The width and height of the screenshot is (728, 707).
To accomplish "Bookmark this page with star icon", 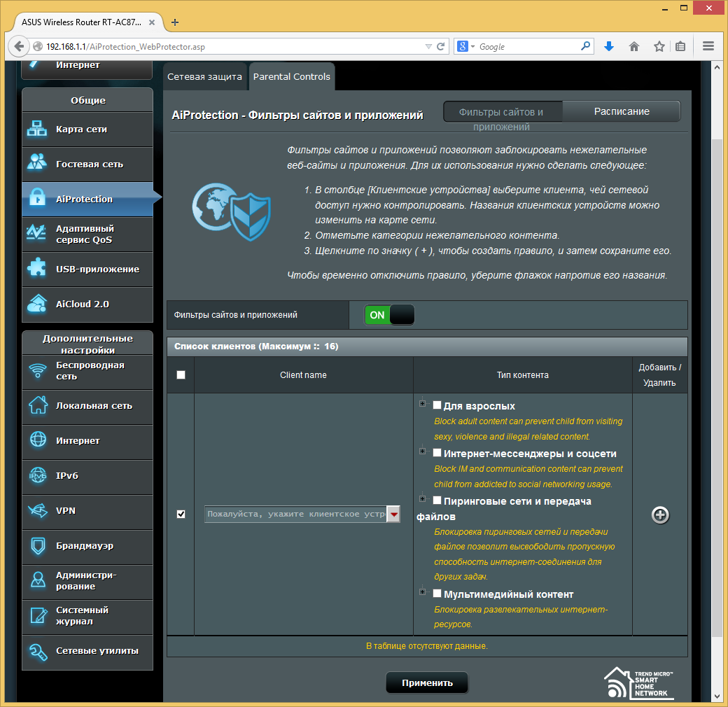I will pyautogui.click(x=659, y=46).
